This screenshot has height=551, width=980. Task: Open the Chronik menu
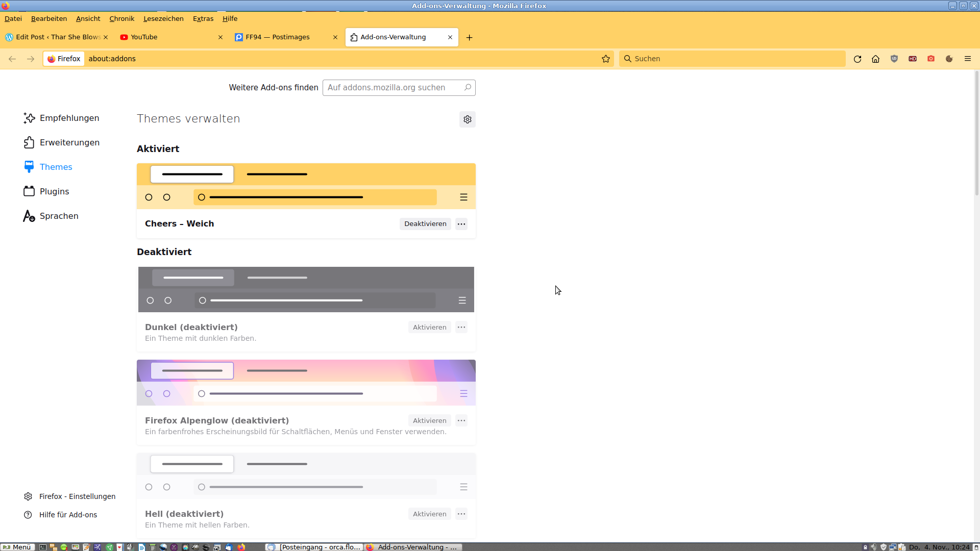pos(122,18)
